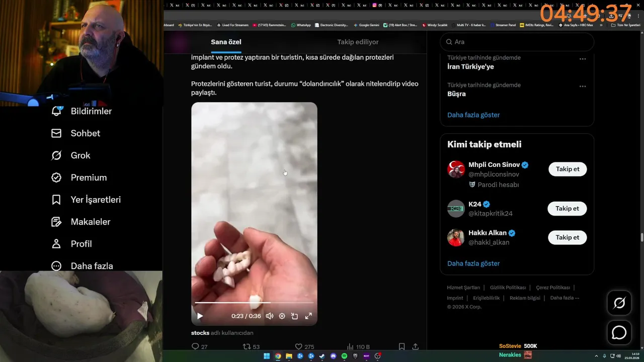
Task: Open Hizmet Şartları link
Action: [x=463, y=288]
